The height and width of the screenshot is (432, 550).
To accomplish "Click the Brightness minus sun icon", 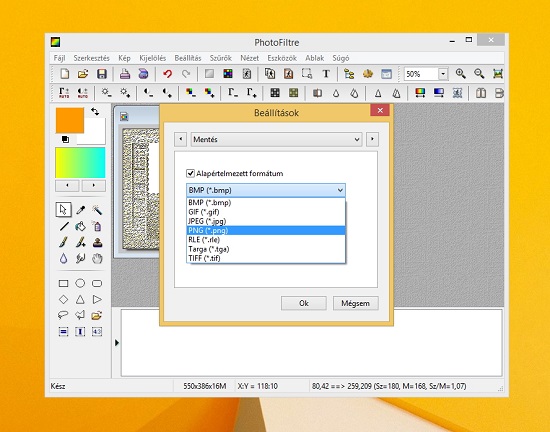I will click(x=106, y=93).
